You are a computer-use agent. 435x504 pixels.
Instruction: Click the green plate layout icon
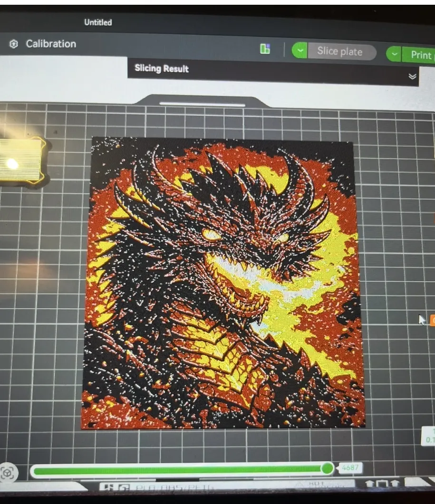point(265,49)
